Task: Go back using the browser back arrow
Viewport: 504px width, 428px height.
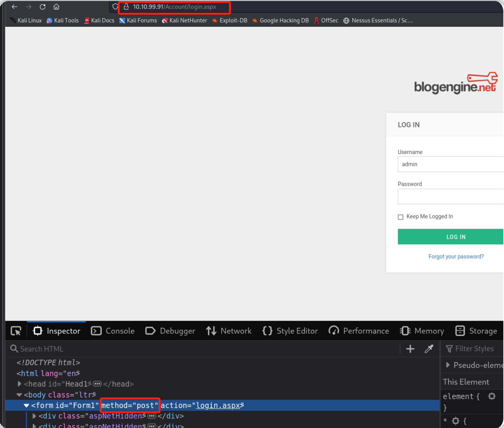Action: (x=14, y=7)
